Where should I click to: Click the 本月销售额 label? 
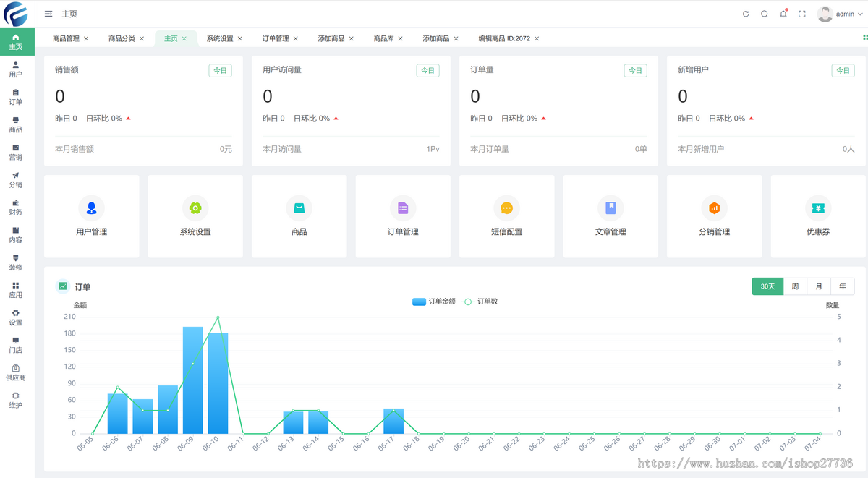click(x=75, y=149)
